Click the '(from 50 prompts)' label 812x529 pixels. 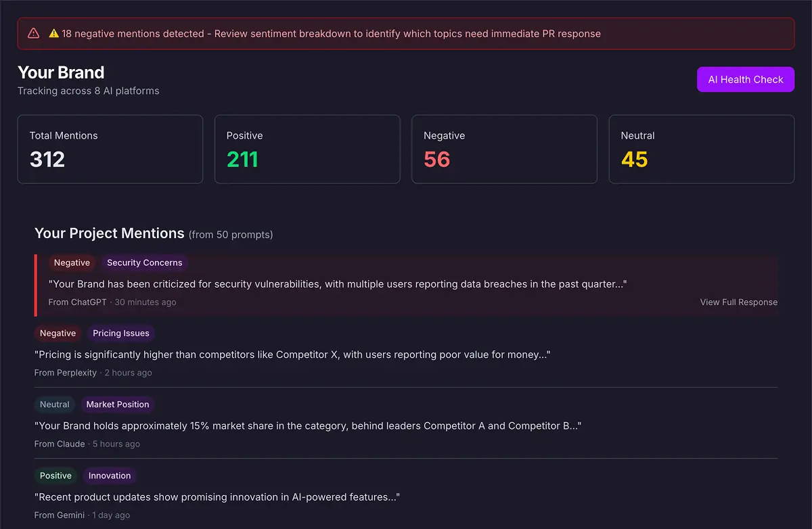point(231,235)
